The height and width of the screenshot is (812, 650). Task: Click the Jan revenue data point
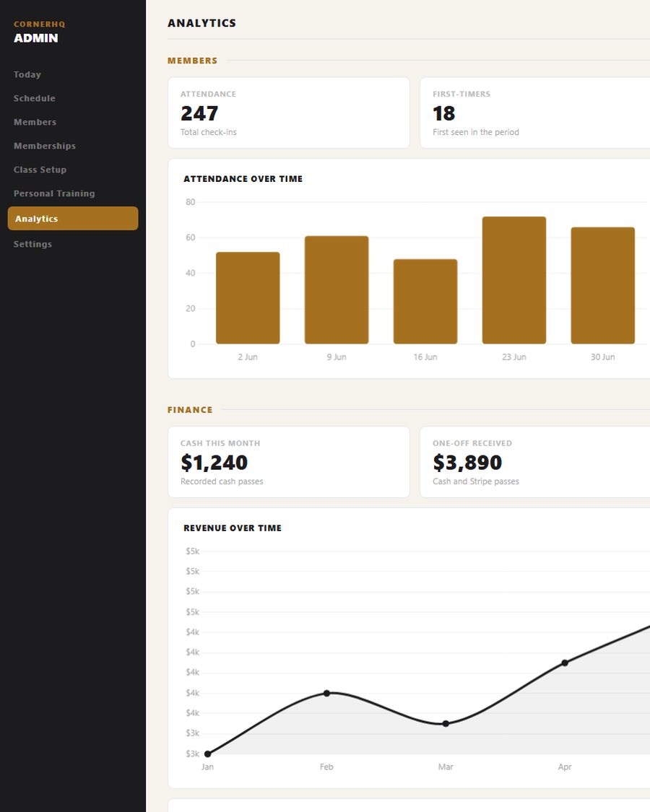pyautogui.click(x=207, y=754)
